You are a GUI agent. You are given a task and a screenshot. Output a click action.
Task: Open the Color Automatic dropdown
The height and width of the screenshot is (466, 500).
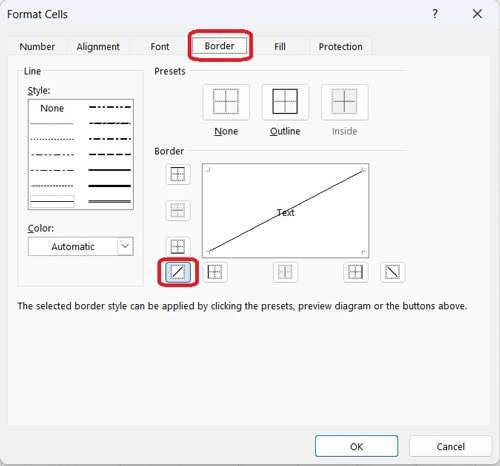[81, 246]
